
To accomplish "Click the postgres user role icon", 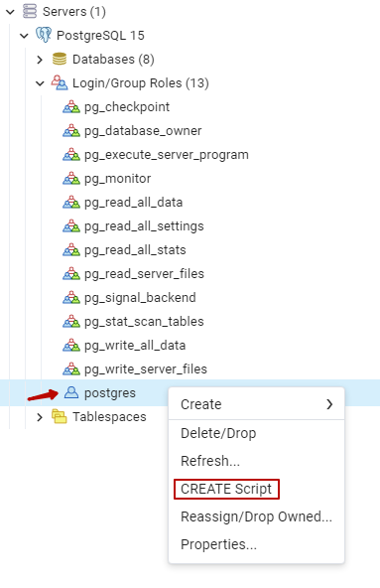I will (71, 392).
